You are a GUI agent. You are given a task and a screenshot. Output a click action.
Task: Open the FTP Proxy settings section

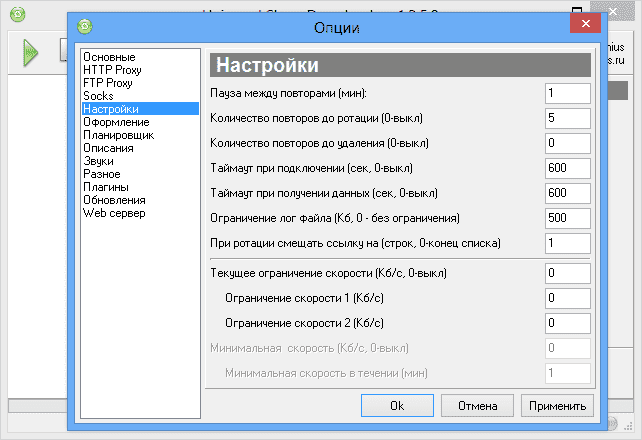coord(110,83)
